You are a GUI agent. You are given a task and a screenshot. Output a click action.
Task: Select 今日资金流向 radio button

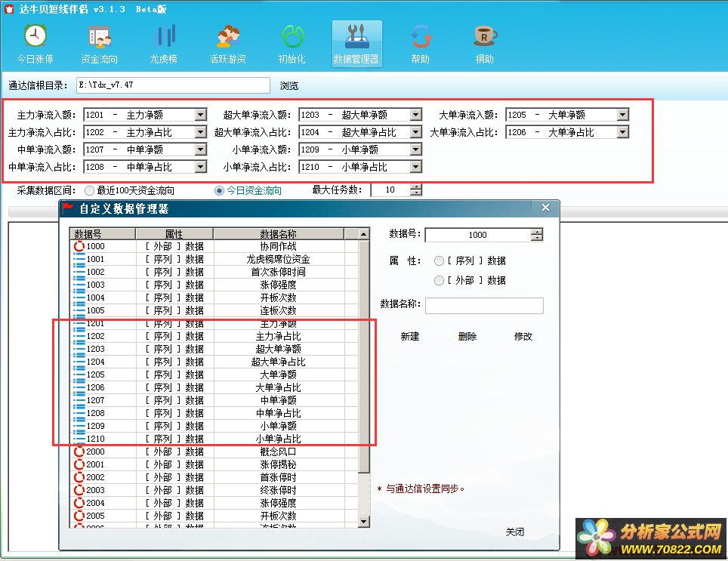219,190
